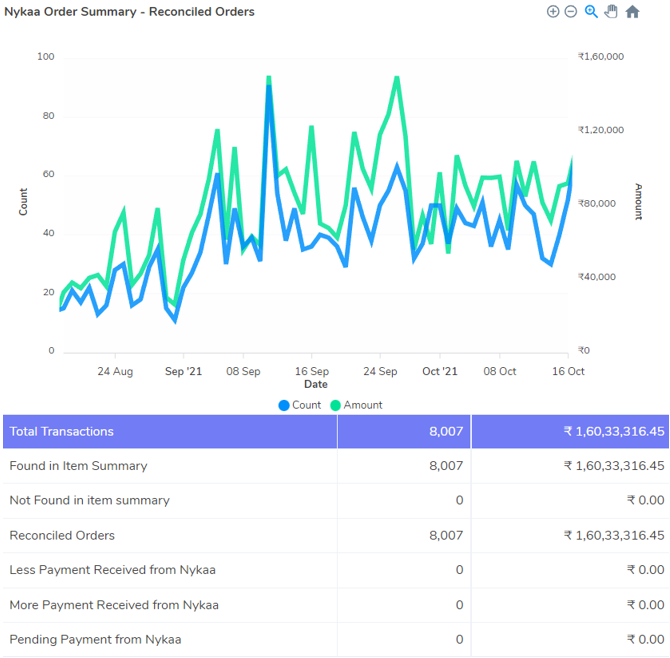Toggle the Amount series in legend

click(356, 405)
